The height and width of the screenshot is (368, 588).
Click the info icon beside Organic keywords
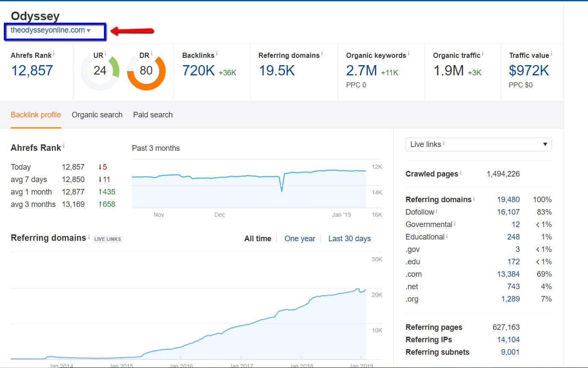tap(408, 54)
